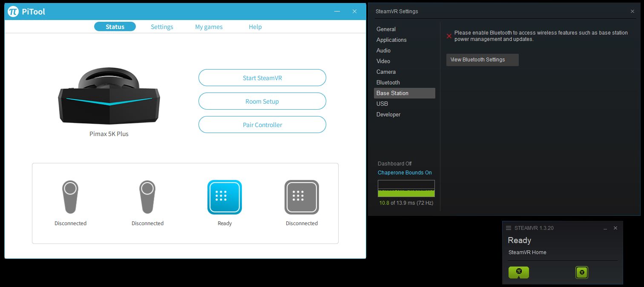Click the Pair Controller button
Screen dimensions: 644x287
[x=262, y=125]
